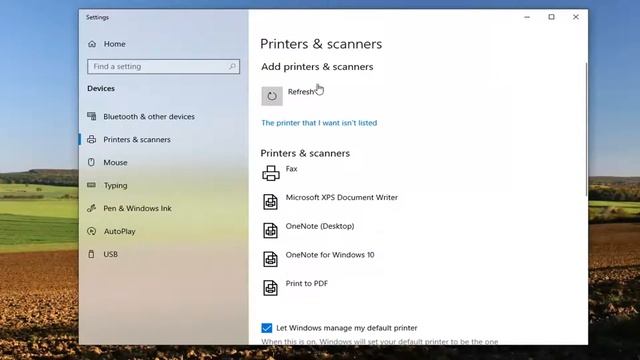Select Print to PDF device name
Image resolution: width=640 pixels, height=360 pixels.
pyautogui.click(x=307, y=283)
